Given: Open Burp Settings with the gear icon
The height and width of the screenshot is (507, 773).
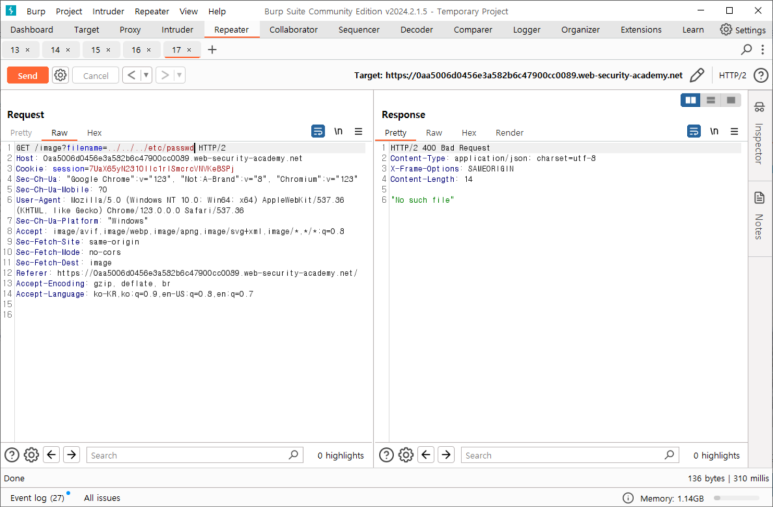Looking at the screenshot, I should [x=742, y=30].
